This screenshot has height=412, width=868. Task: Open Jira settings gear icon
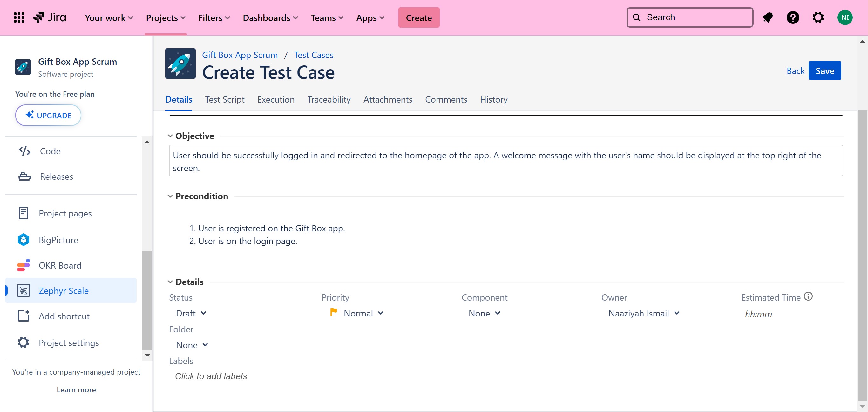[818, 17]
